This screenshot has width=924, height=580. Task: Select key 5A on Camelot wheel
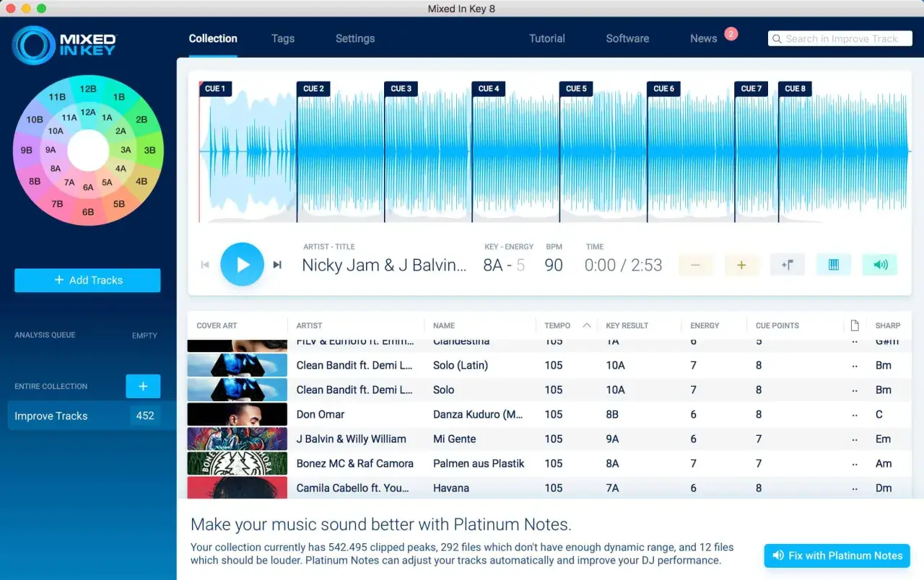[x=107, y=183]
